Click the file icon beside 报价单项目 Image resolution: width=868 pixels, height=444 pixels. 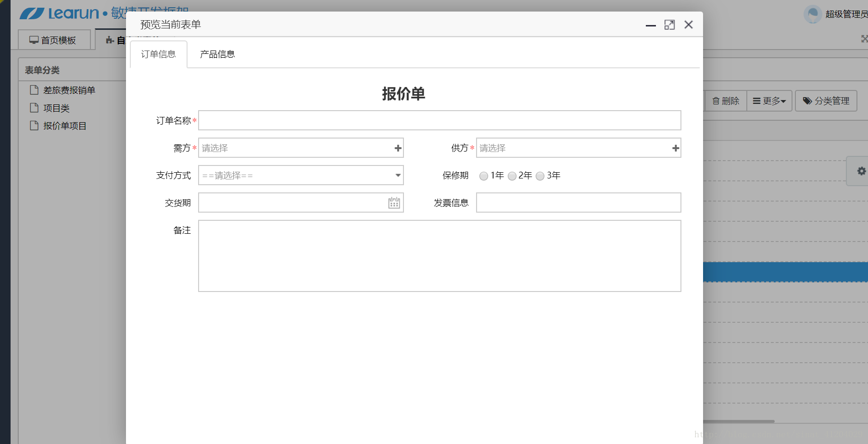pos(34,126)
